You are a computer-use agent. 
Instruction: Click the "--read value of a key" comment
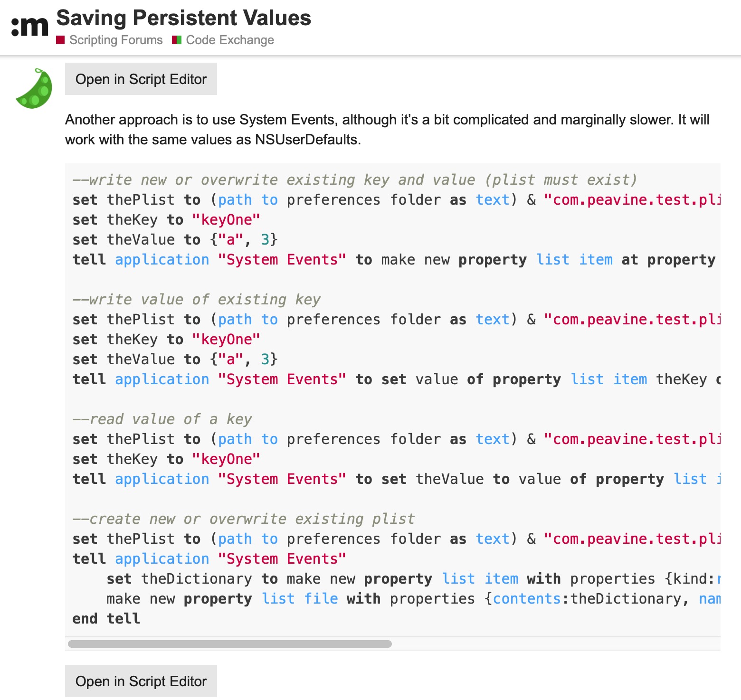coord(162,419)
